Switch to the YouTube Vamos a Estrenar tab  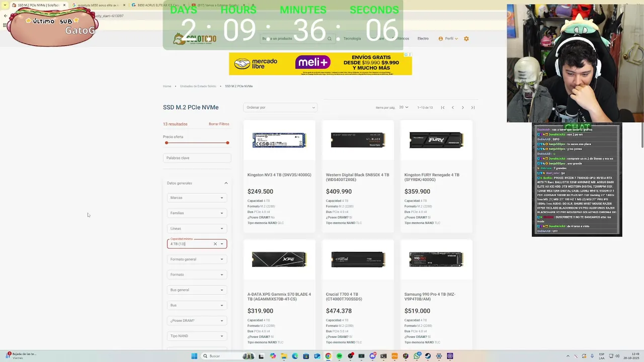(214, 5)
